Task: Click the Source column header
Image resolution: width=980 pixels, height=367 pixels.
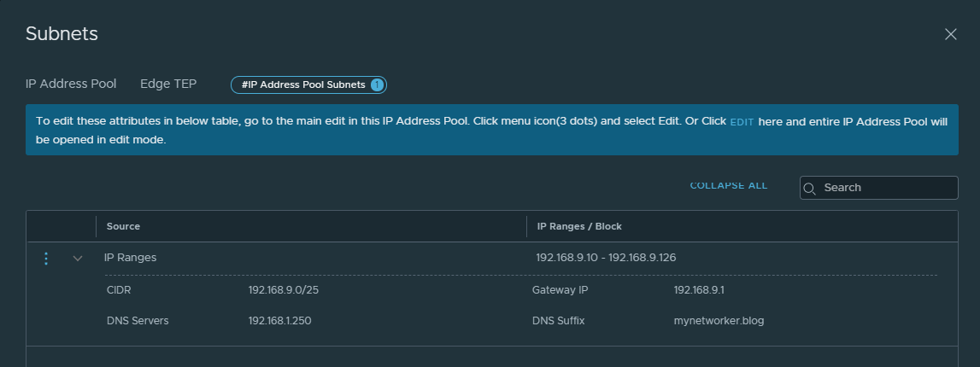Action: coord(123,226)
